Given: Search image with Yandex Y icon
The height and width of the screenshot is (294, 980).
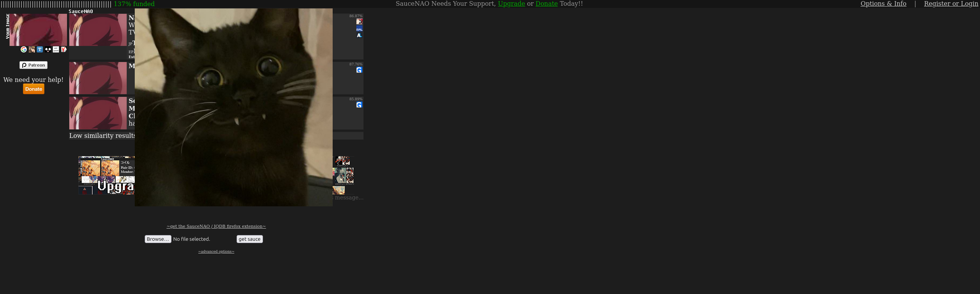Looking at the screenshot, I should pyautogui.click(x=64, y=49).
